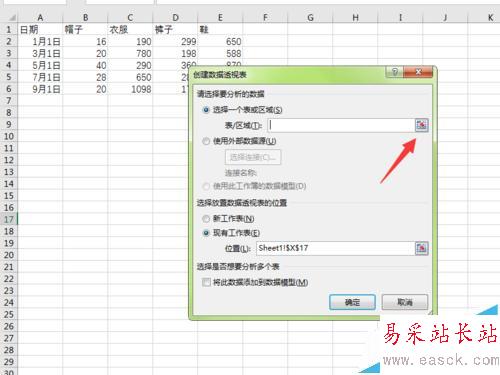The image size is (500, 375).
Task: Click cell with value 588
Action: pyautogui.click(x=220, y=53)
